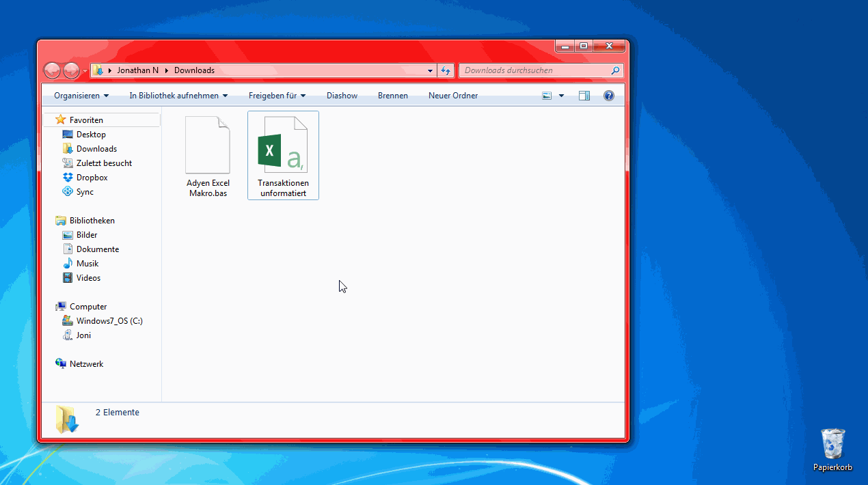This screenshot has width=868, height=485.
Task: Click the Musik library icon
Action: (x=68, y=264)
